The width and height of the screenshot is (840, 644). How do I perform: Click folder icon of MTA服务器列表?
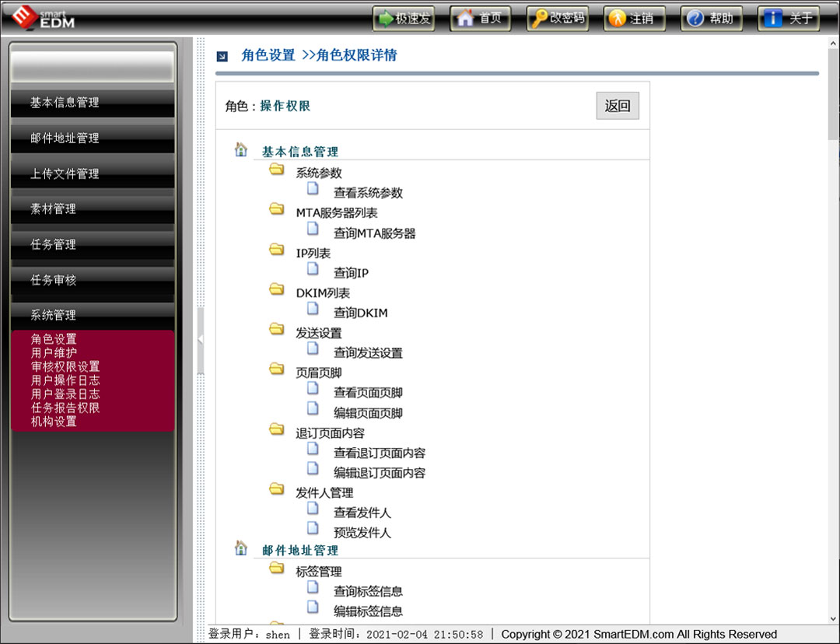(x=276, y=209)
